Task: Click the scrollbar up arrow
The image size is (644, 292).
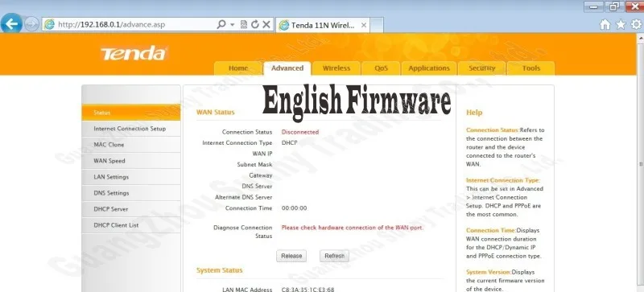Action: coord(640,37)
